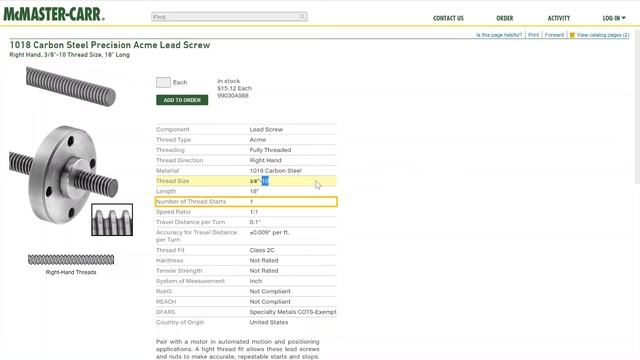
Task: Expand the Log In dropdown
Action: click(x=614, y=18)
